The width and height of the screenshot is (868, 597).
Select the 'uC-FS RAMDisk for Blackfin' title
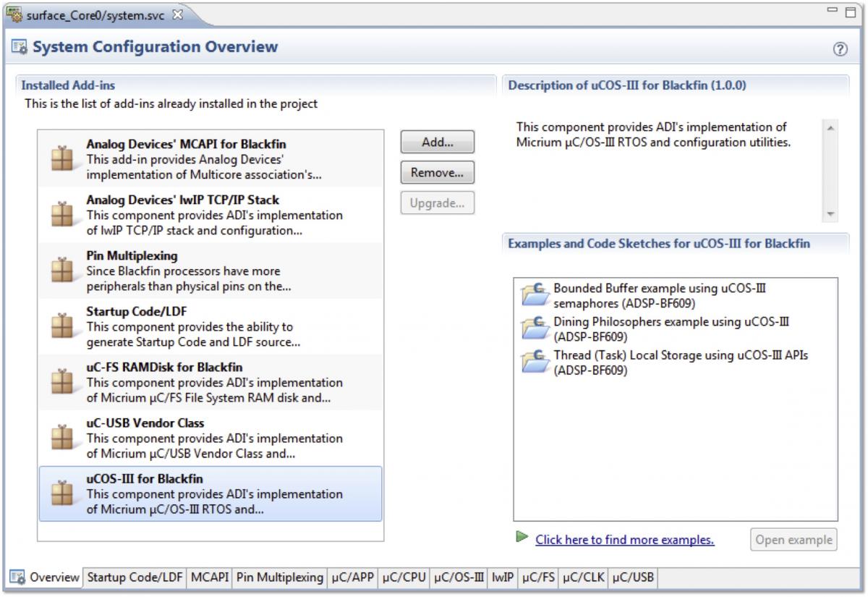[x=164, y=367]
